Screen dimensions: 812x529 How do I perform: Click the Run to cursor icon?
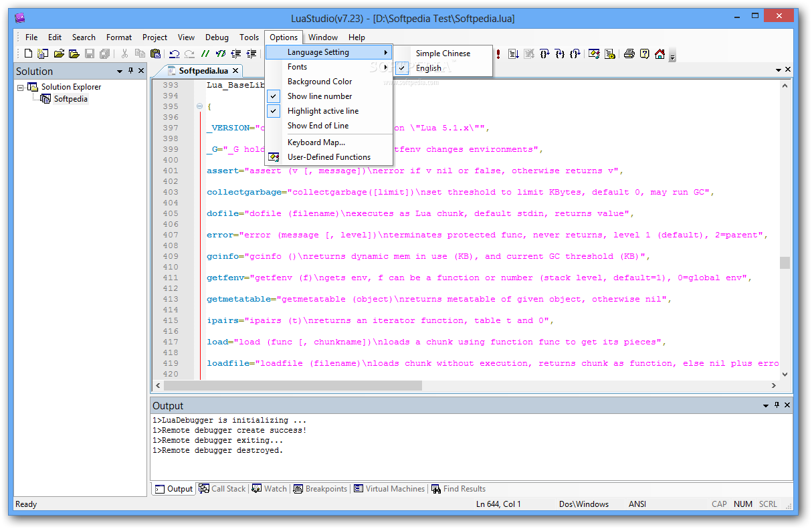(514, 54)
